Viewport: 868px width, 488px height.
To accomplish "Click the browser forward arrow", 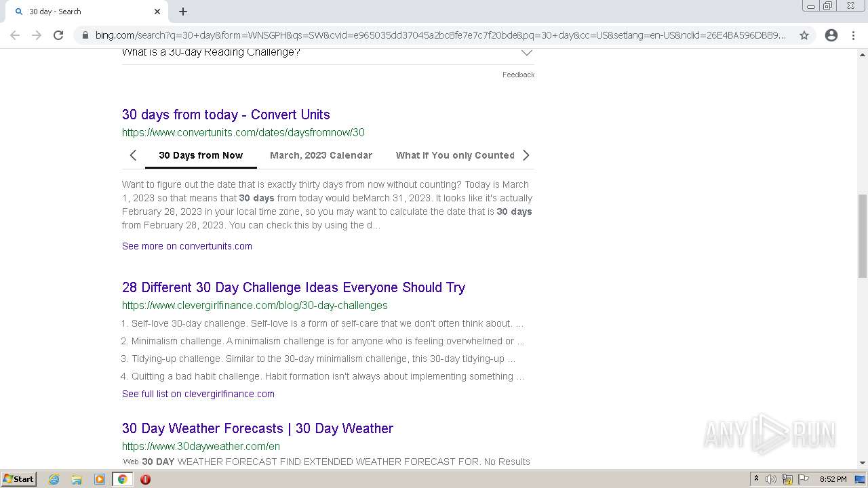I will [x=37, y=35].
